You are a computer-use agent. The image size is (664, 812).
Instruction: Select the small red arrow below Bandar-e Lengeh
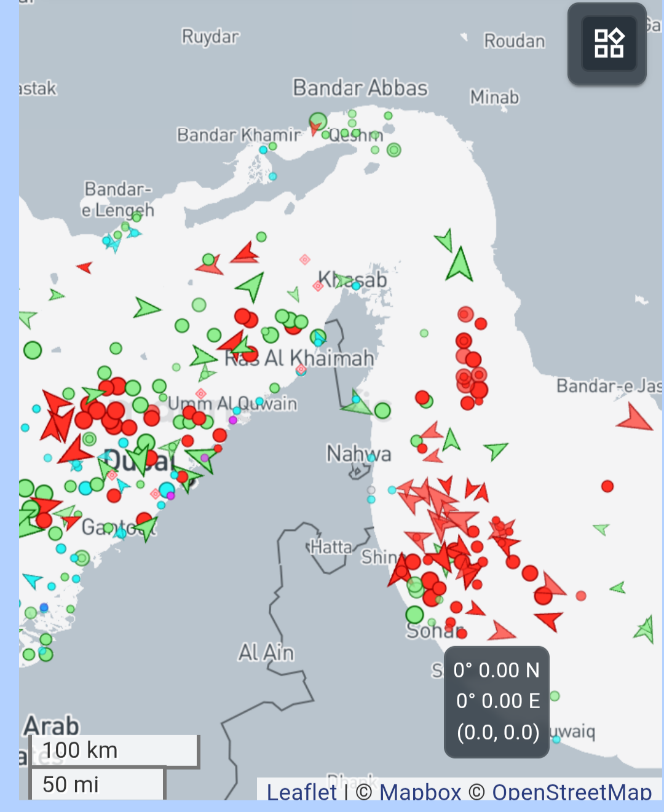click(85, 267)
